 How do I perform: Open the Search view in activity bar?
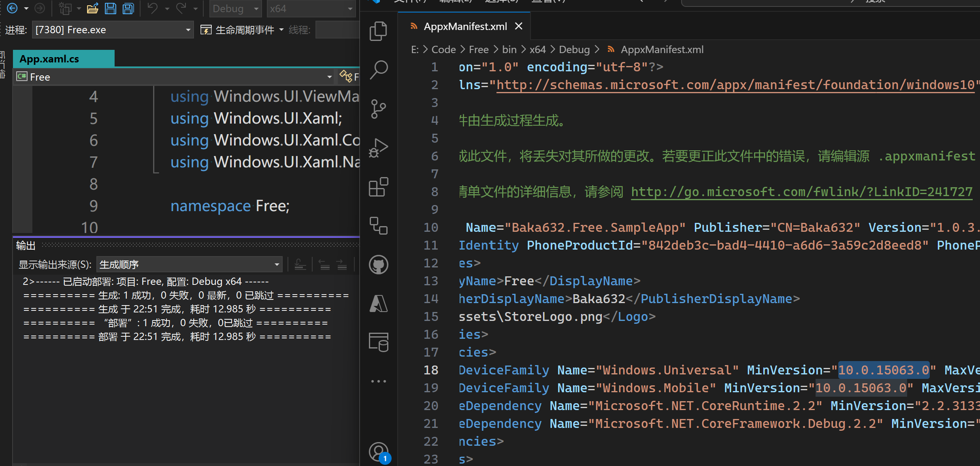[x=378, y=70]
